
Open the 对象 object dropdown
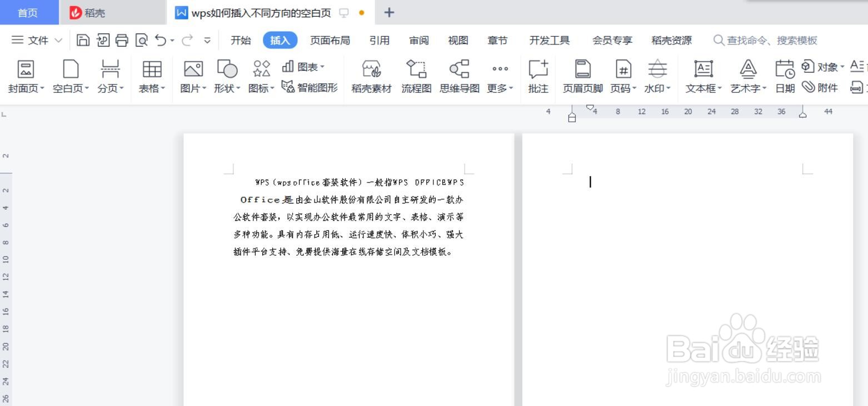point(822,67)
